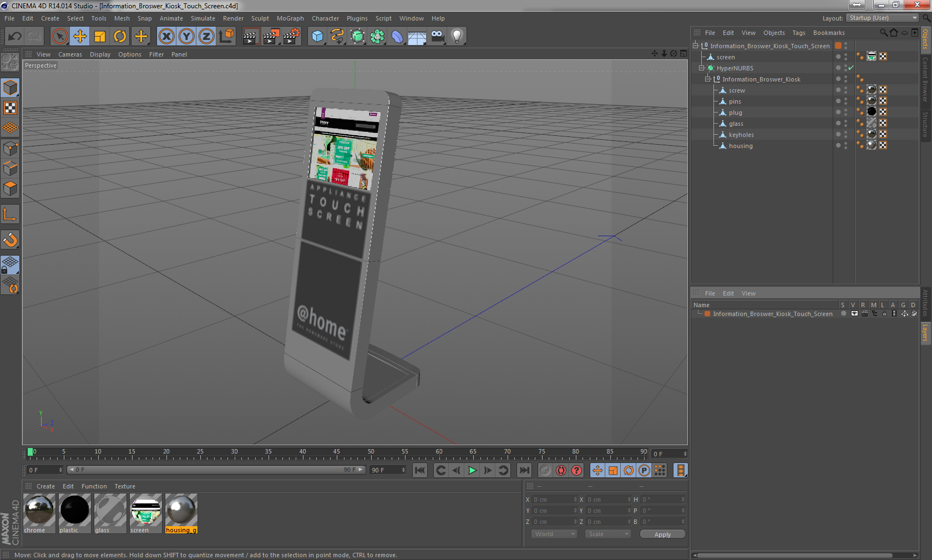
Task: Click the timeline frame range slider
Action: tap(216, 470)
